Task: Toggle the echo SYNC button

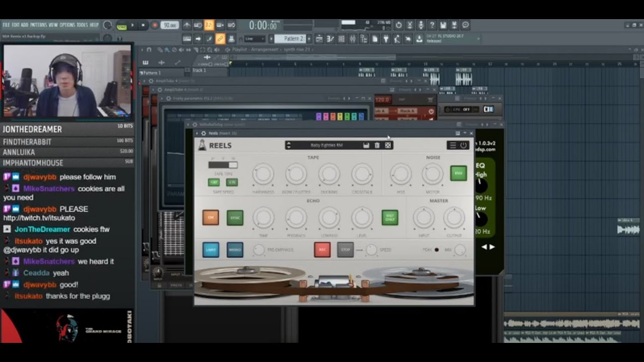Action: (235, 217)
